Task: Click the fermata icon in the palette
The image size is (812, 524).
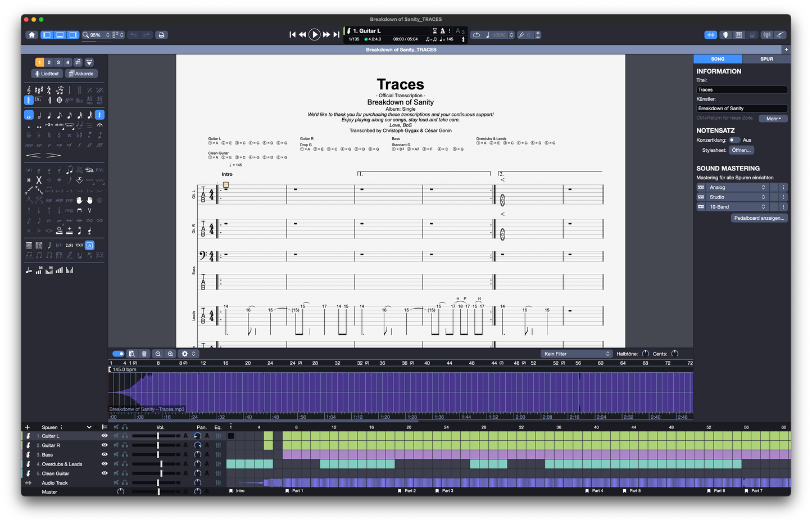Action: click(x=99, y=125)
